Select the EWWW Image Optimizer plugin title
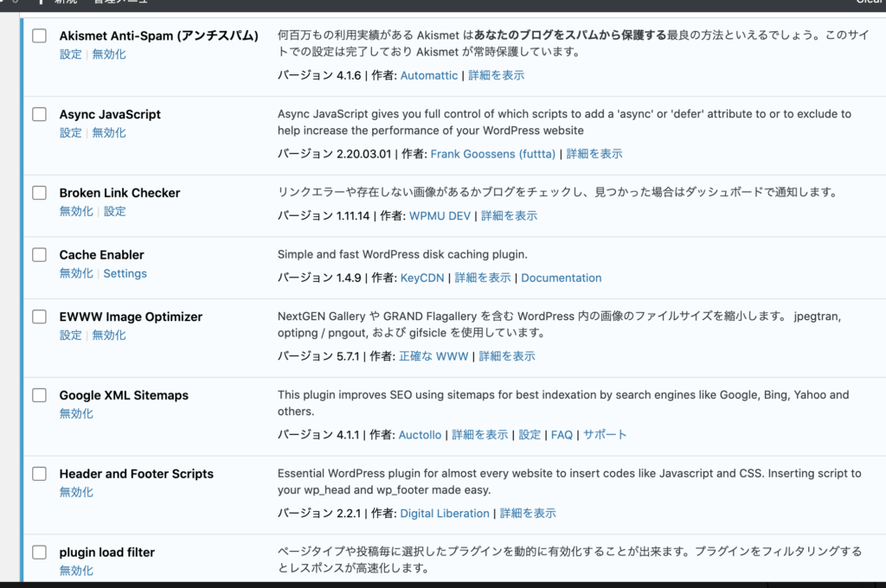This screenshot has height=588, width=886. point(131,316)
